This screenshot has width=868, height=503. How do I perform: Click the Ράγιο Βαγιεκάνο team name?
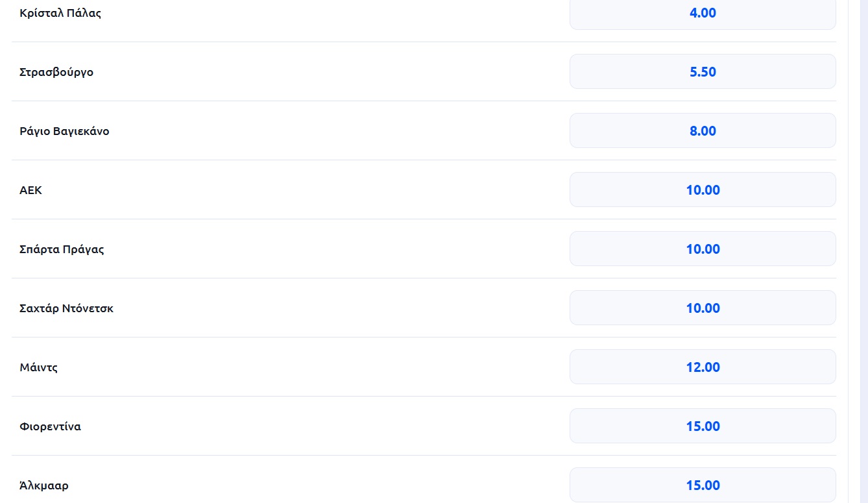[64, 131]
